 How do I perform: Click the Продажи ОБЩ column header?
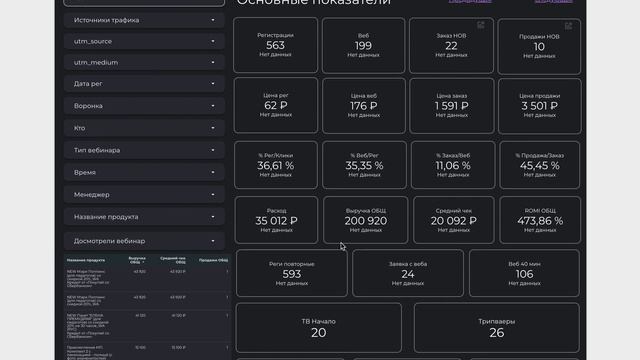click(213, 260)
